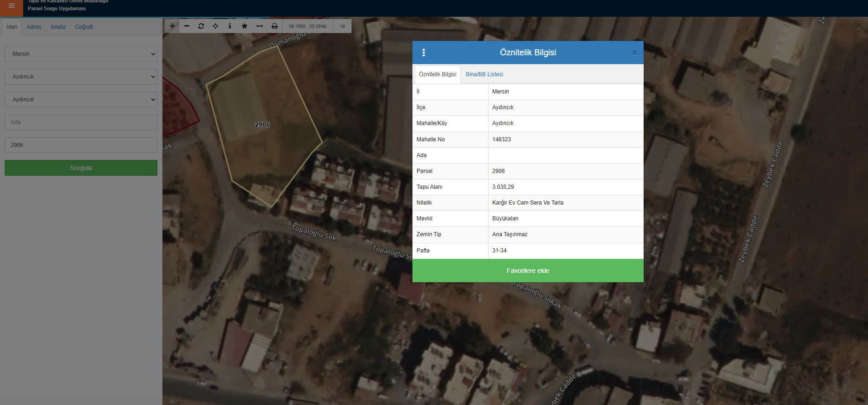Click into the Ada input field
Viewport: 868px width, 405px height.
coord(81,122)
